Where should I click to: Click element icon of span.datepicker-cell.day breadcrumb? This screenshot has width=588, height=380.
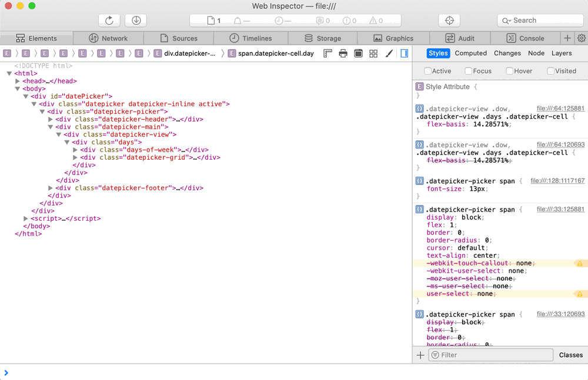232,53
